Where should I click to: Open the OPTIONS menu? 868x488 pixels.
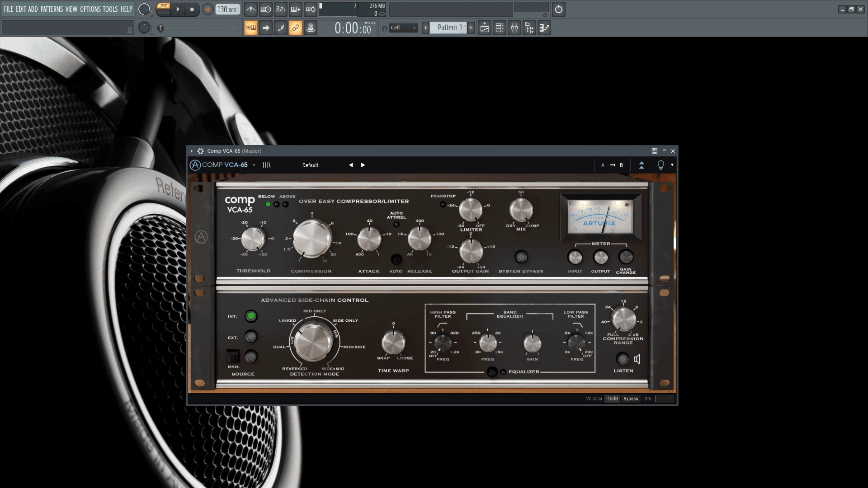[x=90, y=9]
